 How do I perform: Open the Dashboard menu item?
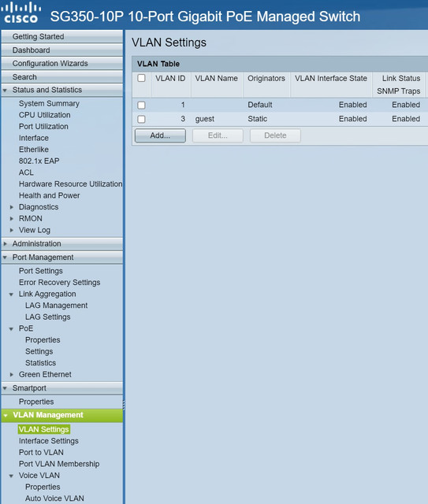click(x=61, y=50)
